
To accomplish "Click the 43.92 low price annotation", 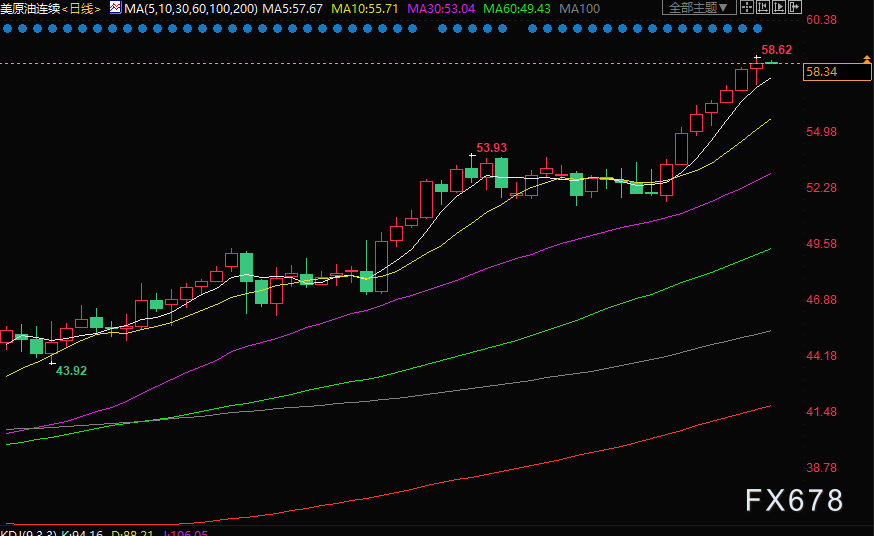I will coord(71,371).
